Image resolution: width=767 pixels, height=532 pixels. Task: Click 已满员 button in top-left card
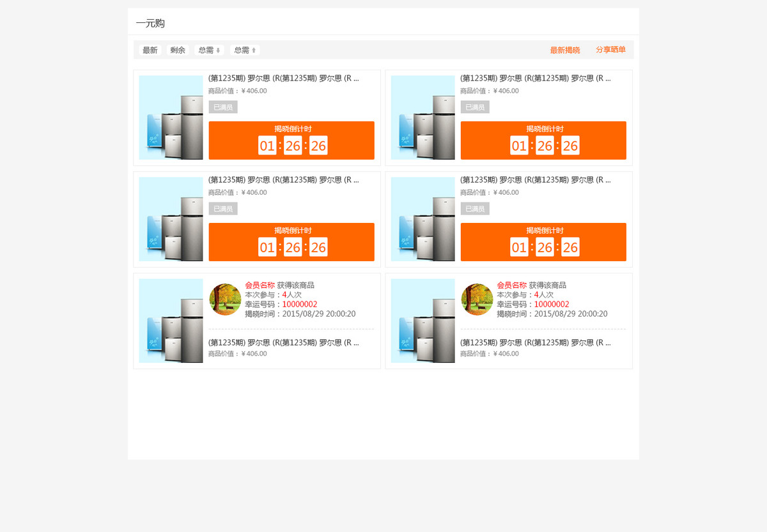pos(223,107)
